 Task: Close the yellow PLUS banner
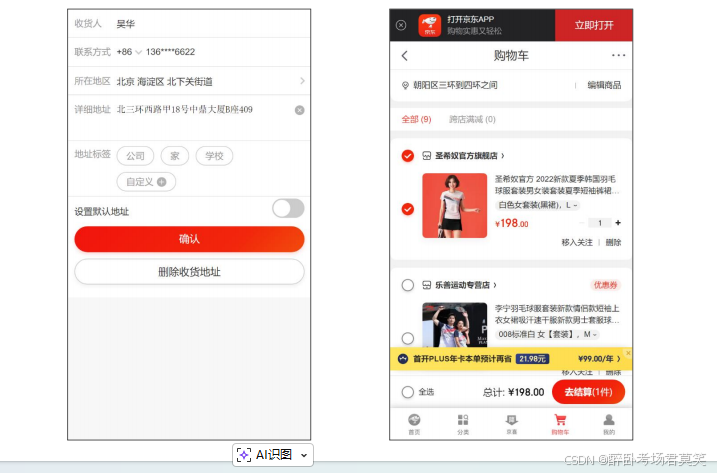click(628, 353)
